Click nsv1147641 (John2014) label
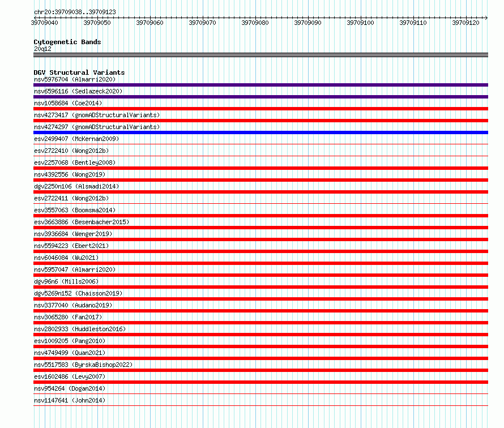Viewport: 504px width, 428px height. tap(70, 400)
